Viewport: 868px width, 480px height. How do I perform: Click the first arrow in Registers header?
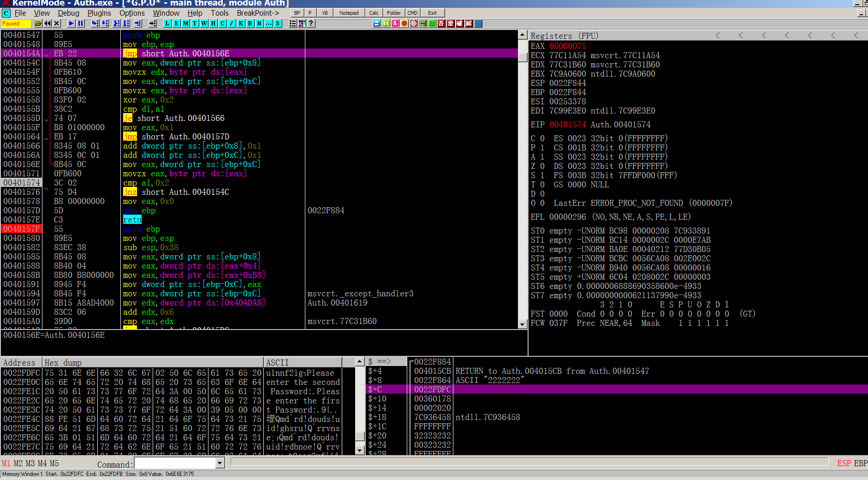coord(718,36)
